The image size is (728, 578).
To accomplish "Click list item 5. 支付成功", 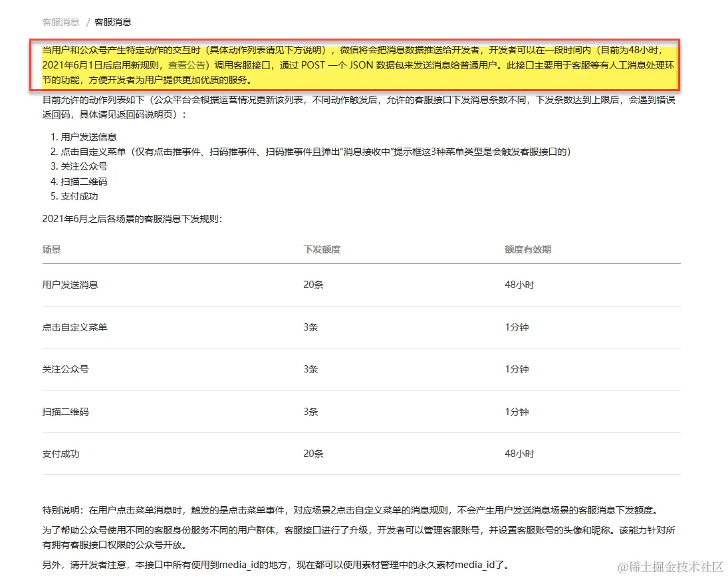I will (x=74, y=196).
